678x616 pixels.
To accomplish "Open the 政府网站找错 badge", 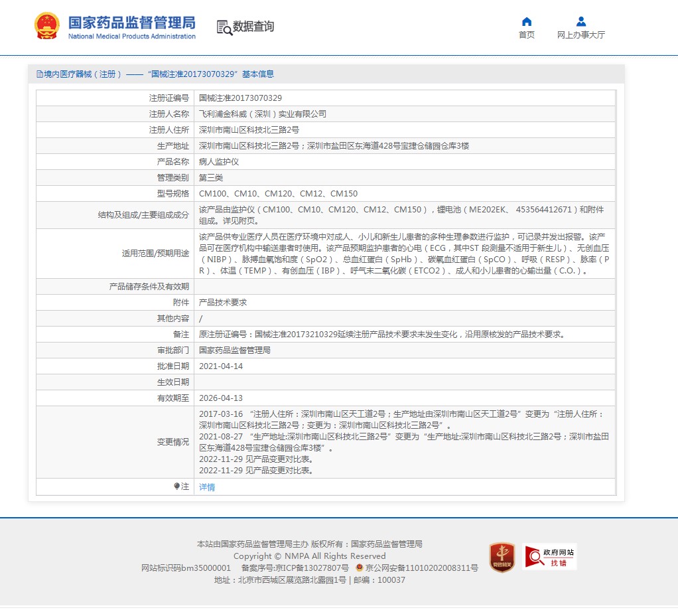I will tap(549, 557).
